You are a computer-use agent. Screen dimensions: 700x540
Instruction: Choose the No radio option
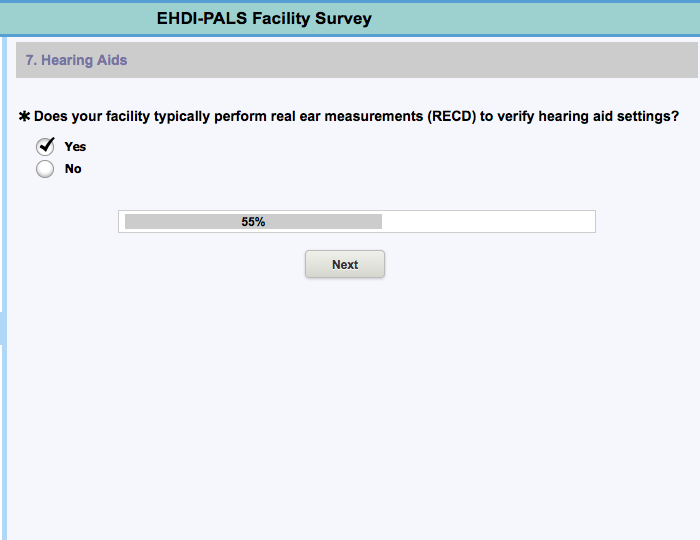click(x=45, y=170)
